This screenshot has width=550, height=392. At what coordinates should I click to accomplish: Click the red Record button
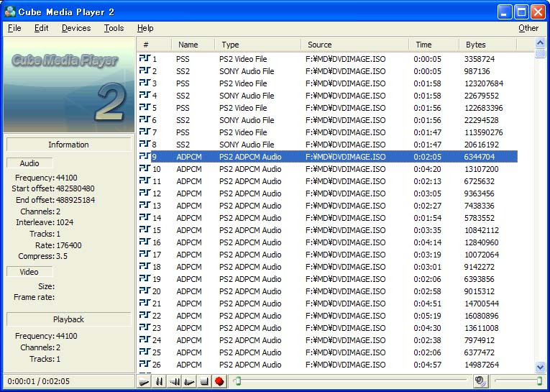pos(219,381)
